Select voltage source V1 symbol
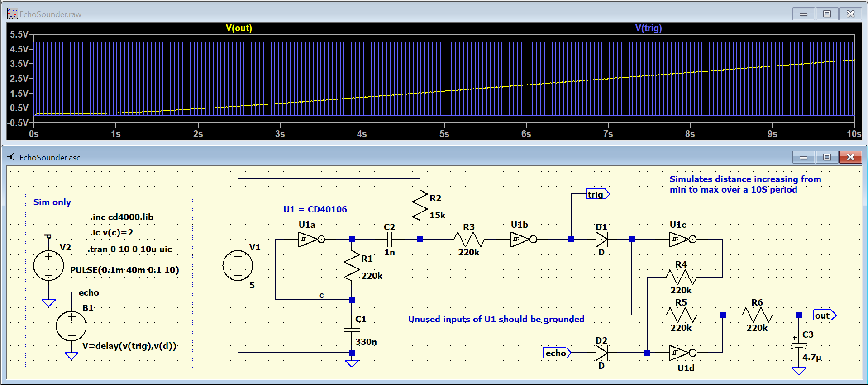Image resolution: width=868 pixels, height=386 pixels. (x=238, y=266)
